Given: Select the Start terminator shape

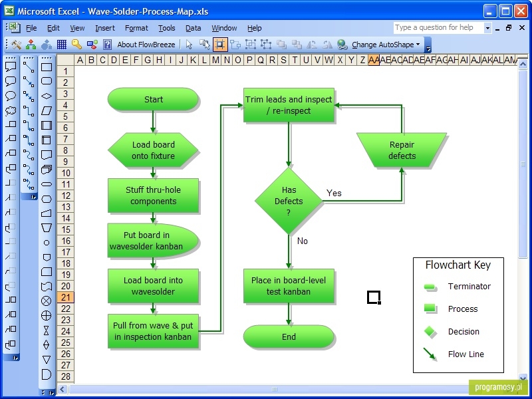Looking at the screenshot, I should click(x=153, y=99).
